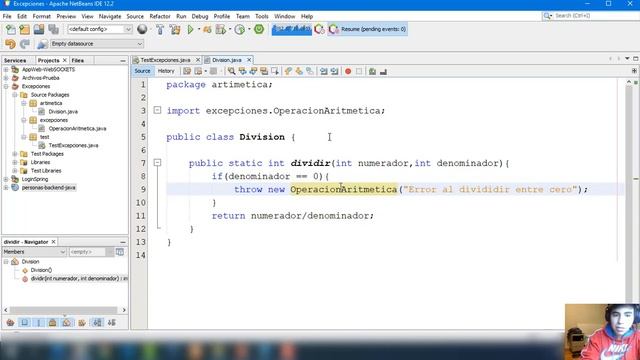Switch to the Files panel tab
640x360 pixels.
[78, 60]
